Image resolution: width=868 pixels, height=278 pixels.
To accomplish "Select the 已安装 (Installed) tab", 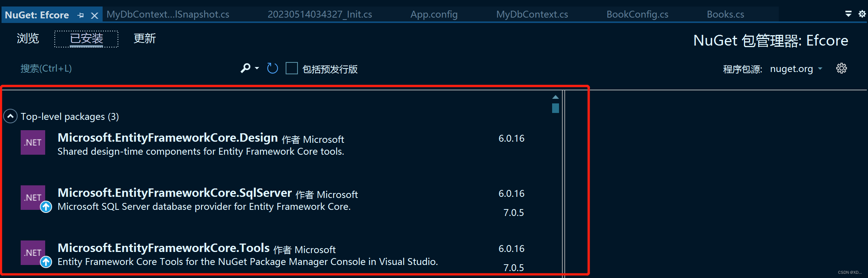I will coord(87,39).
